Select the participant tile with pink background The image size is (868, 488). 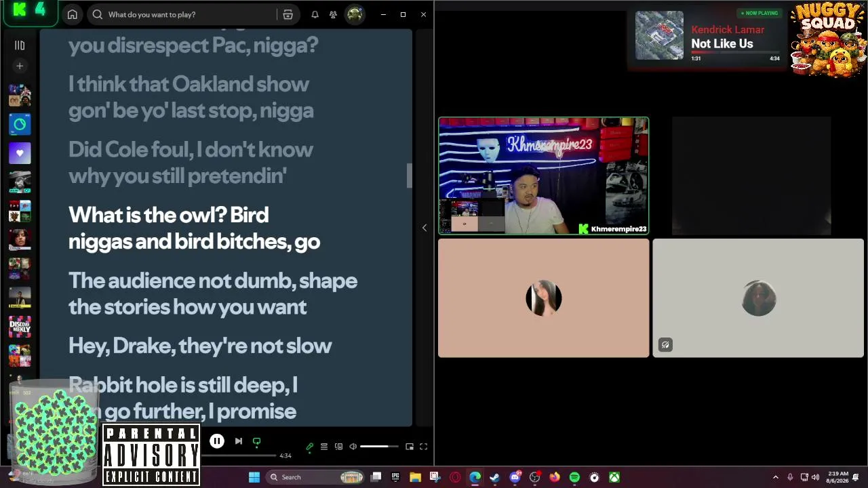pos(544,298)
